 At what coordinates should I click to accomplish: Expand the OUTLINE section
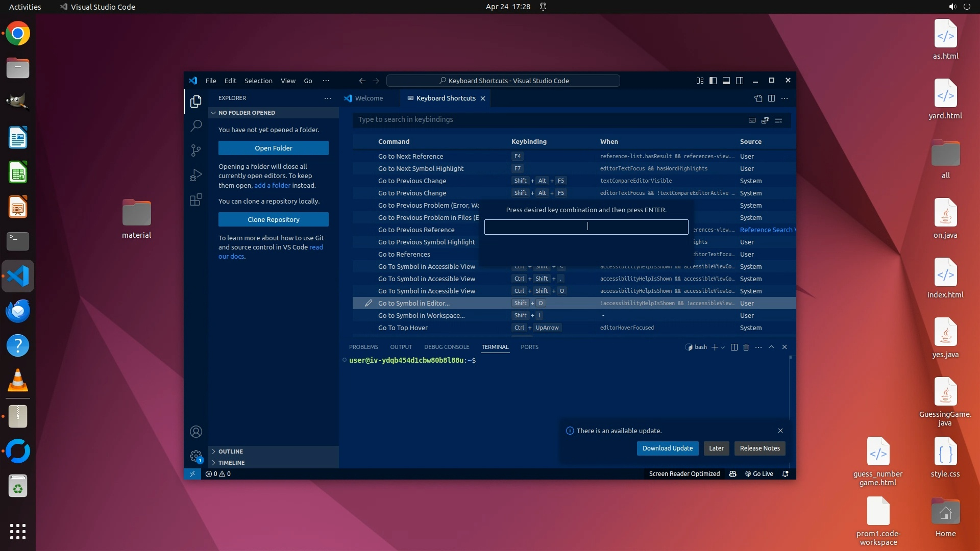point(230,452)
